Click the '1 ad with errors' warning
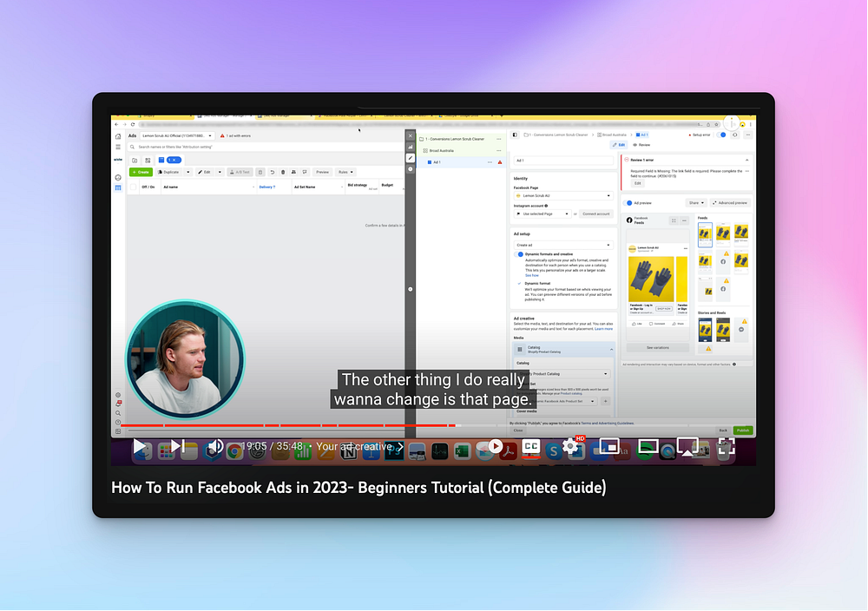 [236, 135]
